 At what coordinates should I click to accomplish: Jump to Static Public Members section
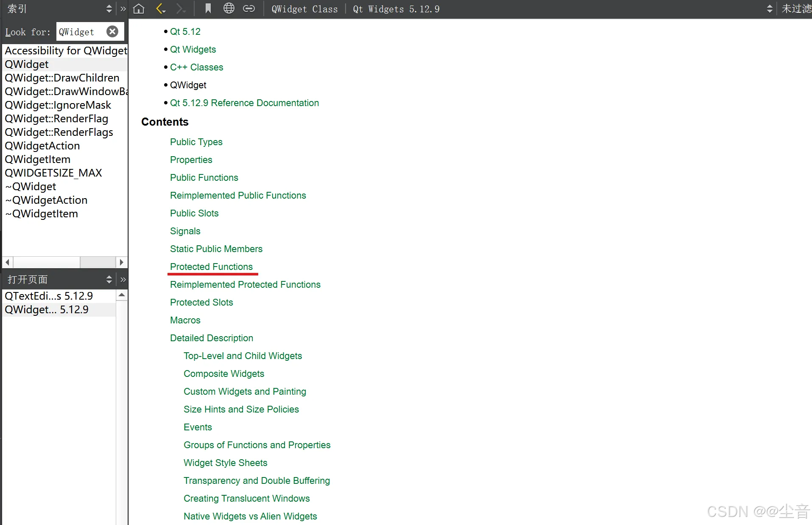(216, 249)
